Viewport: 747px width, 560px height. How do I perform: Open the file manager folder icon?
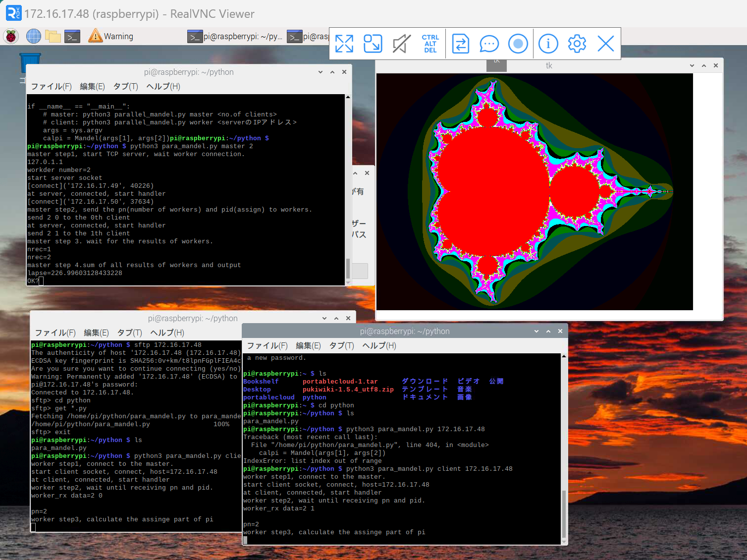click(x=53, y=36)
